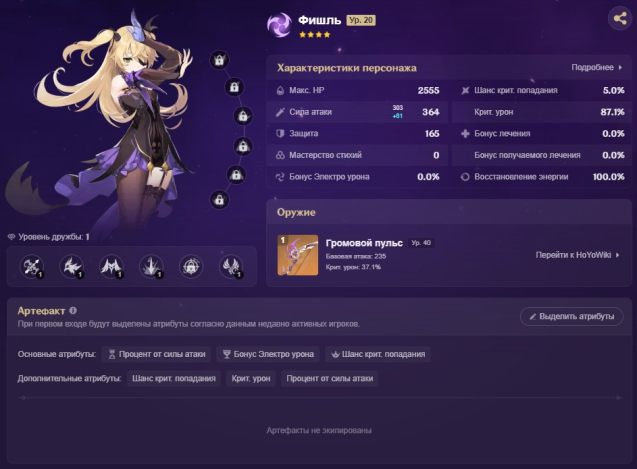Toggle main attribute Процент от силы атаки

[x=157, y=354]
